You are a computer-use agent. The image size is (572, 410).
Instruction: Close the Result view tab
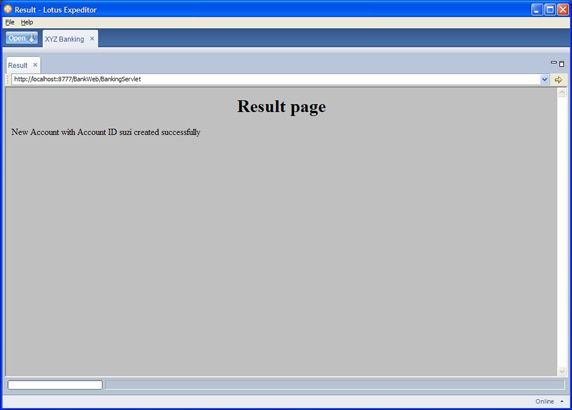tap(35, 65)
